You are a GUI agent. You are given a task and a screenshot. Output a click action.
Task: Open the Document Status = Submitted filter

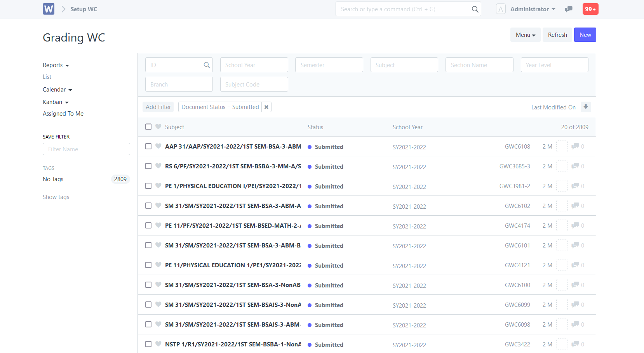(x=220, y=107)
